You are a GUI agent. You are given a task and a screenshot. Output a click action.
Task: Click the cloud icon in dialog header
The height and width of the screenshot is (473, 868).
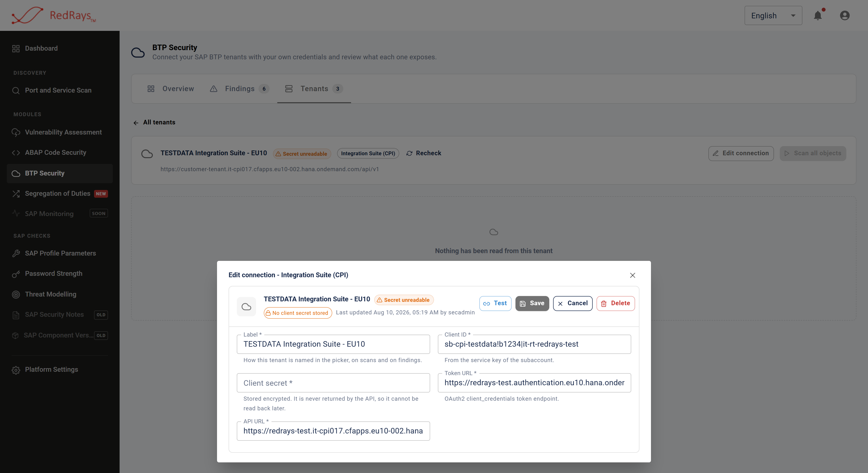246,307
